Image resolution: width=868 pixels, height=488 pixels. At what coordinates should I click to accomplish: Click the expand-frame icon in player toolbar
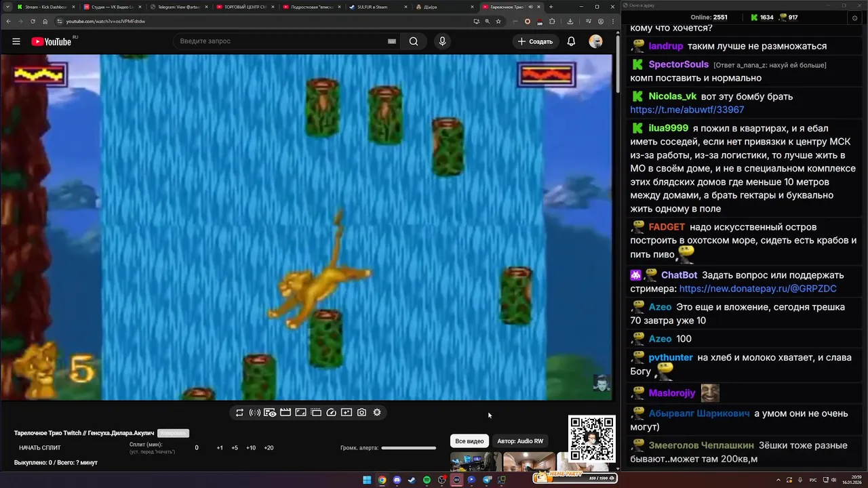(x=300, y=412)
